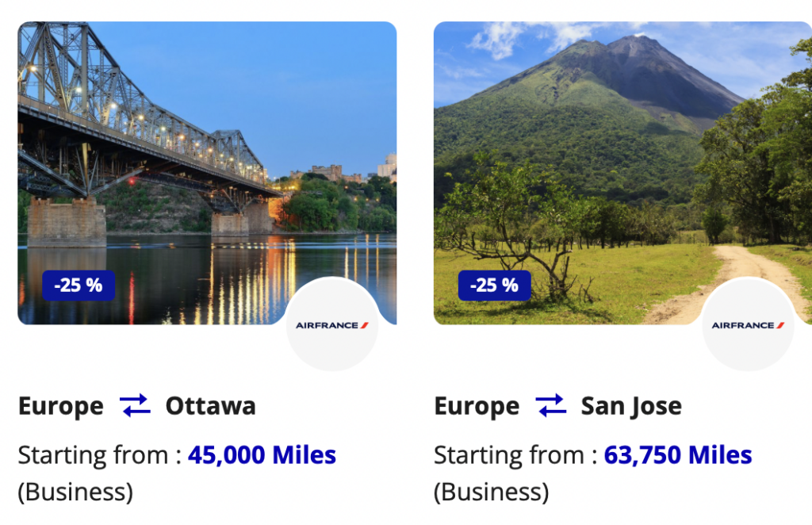Select the Air France logo on San Jose card
This screenshot has height=525, width=812.
[x=748, y=324]
